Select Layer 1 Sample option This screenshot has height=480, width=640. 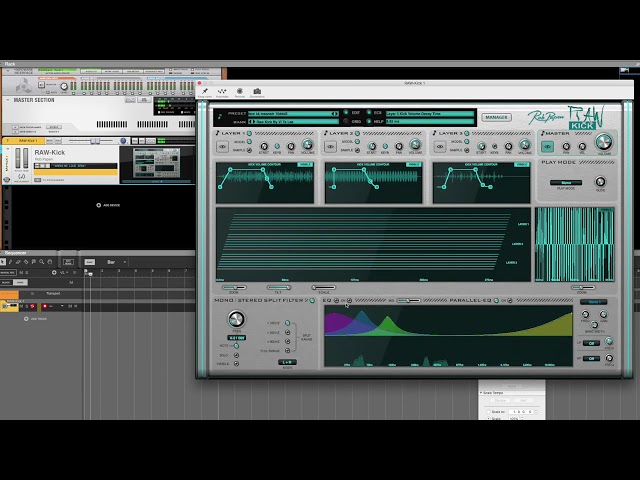coord(249,150)
